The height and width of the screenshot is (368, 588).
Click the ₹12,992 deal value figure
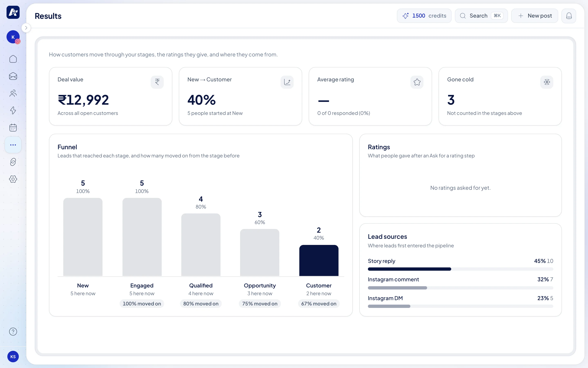83,100
